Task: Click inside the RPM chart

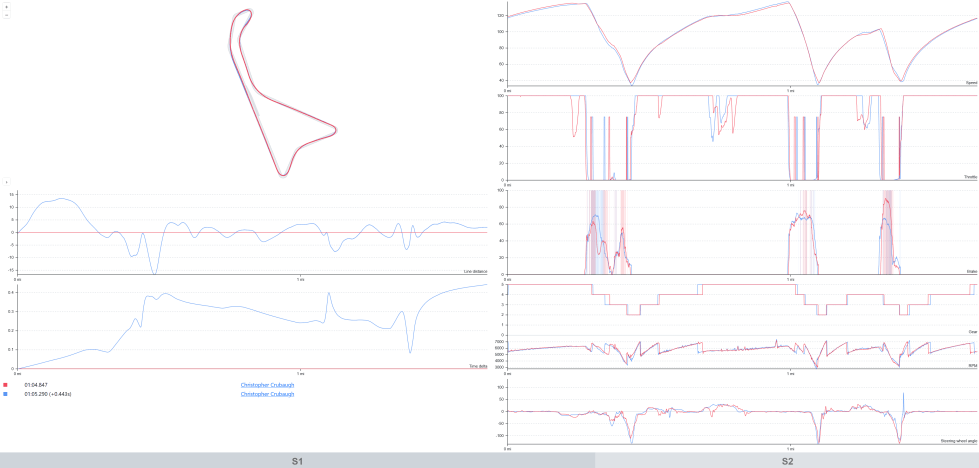Action: (x=742, y=353)
